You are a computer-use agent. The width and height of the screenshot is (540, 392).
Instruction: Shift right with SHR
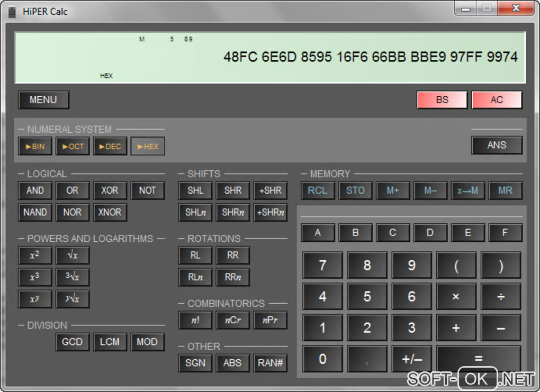coord(233,190)
